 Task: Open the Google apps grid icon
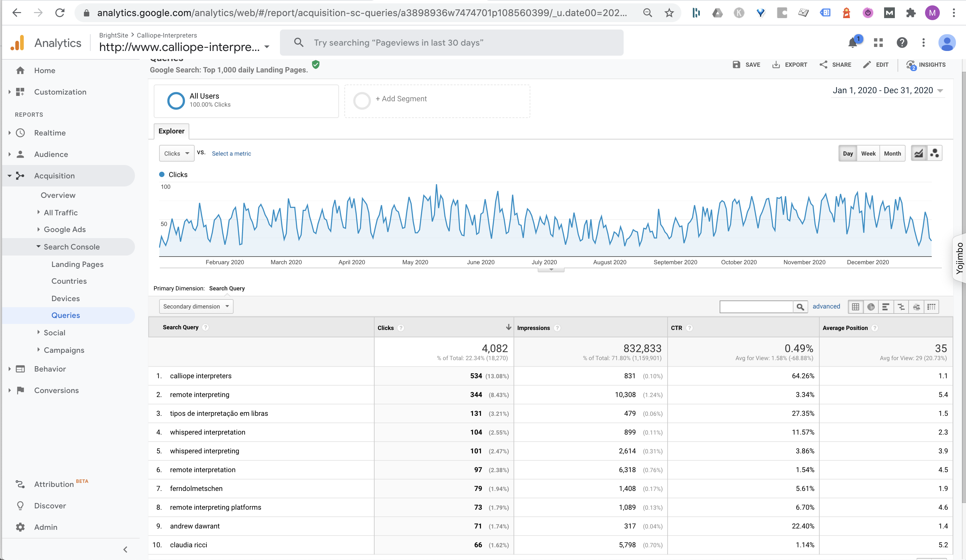(x=878, y=43)
